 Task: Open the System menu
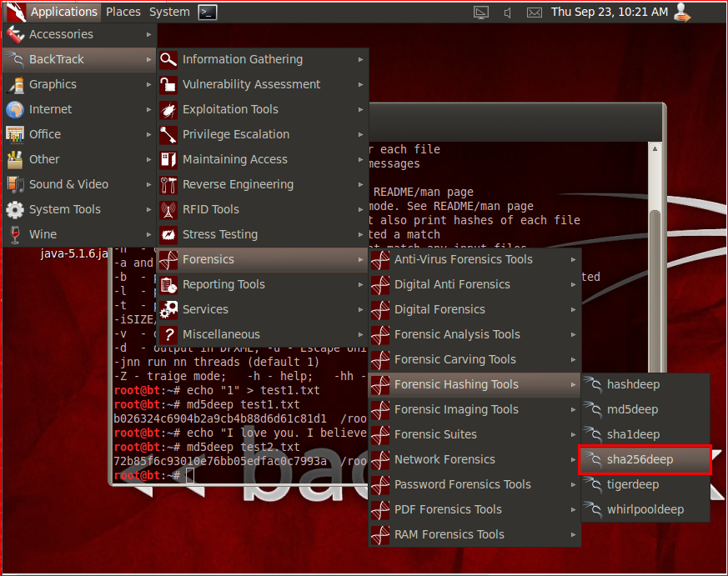click(x=169, y=12)
